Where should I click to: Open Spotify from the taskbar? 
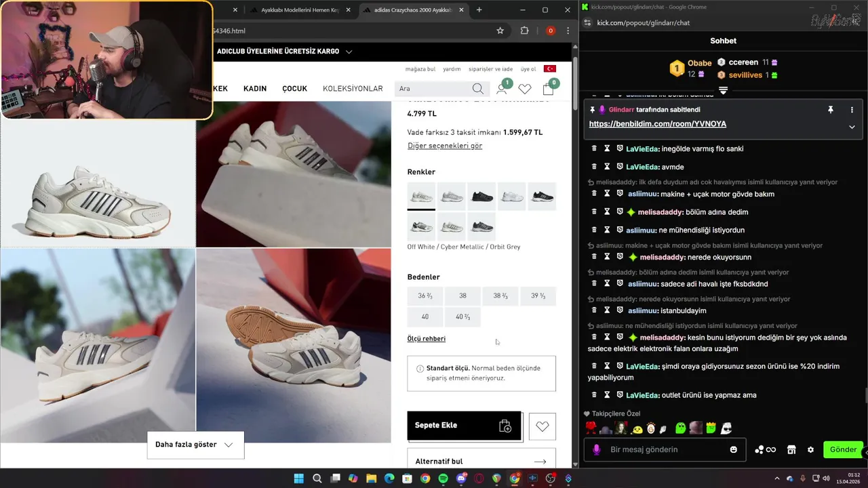click(x=443, y=479)
